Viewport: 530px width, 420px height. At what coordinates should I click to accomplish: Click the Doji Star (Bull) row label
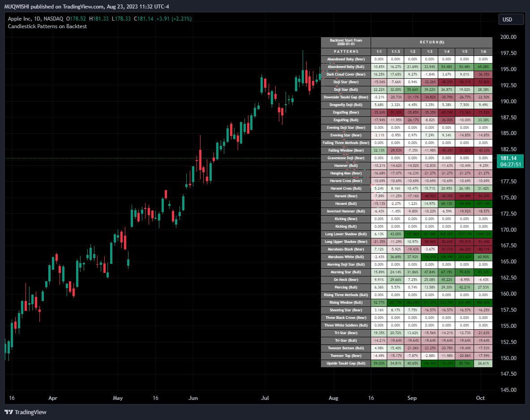pyautogui.click(x=346, y=89)
